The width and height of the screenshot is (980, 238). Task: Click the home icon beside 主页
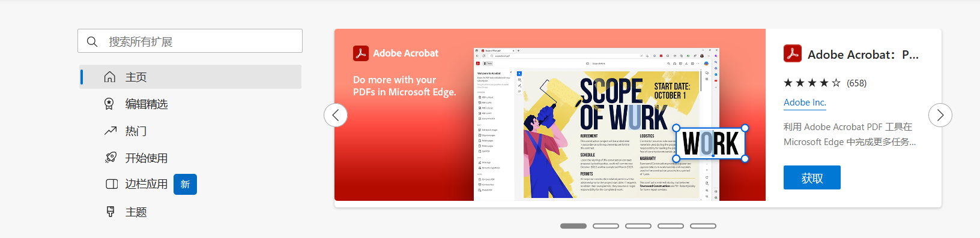tap(110, 77)
